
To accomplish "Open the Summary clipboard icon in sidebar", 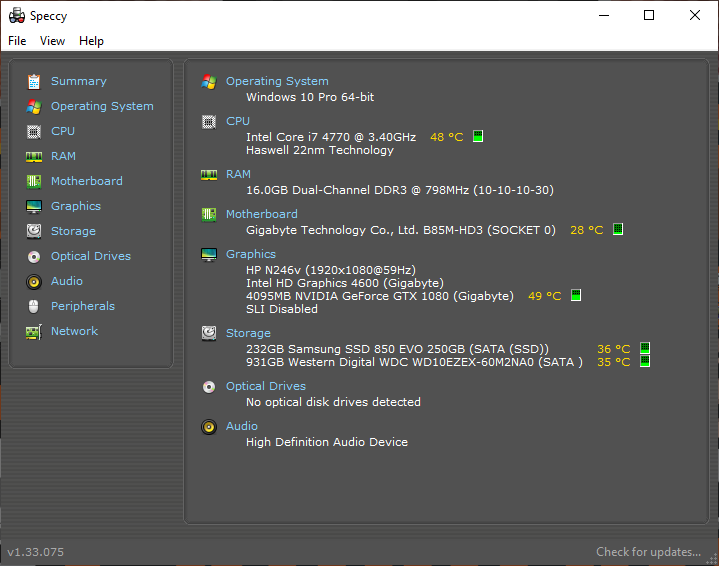I will (34, 82).
